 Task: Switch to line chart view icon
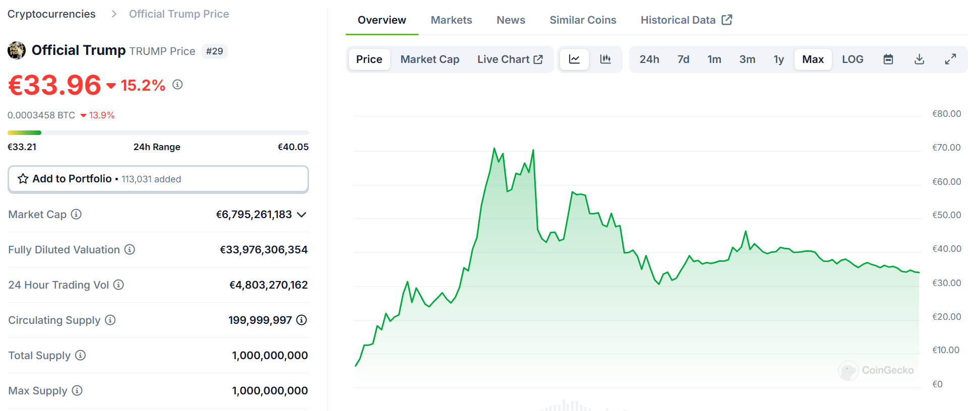[x=574, y=59]
